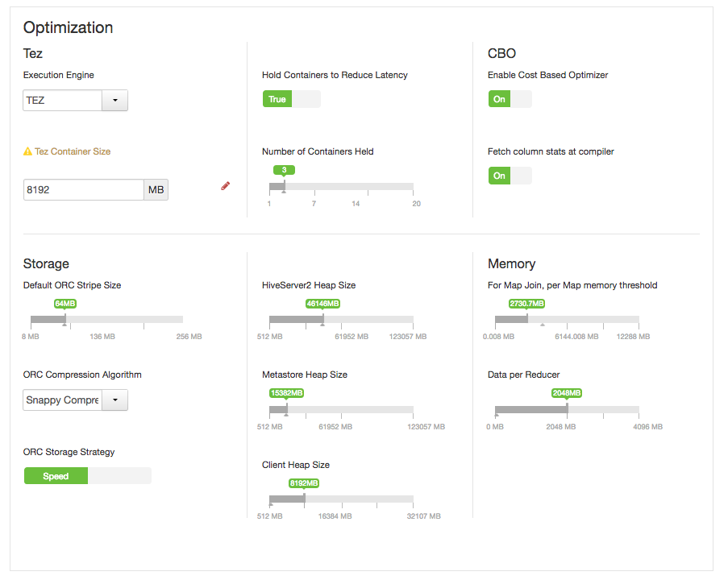
Task: Click the Number of Containers Held slider
Action: (x=341, y=187)
